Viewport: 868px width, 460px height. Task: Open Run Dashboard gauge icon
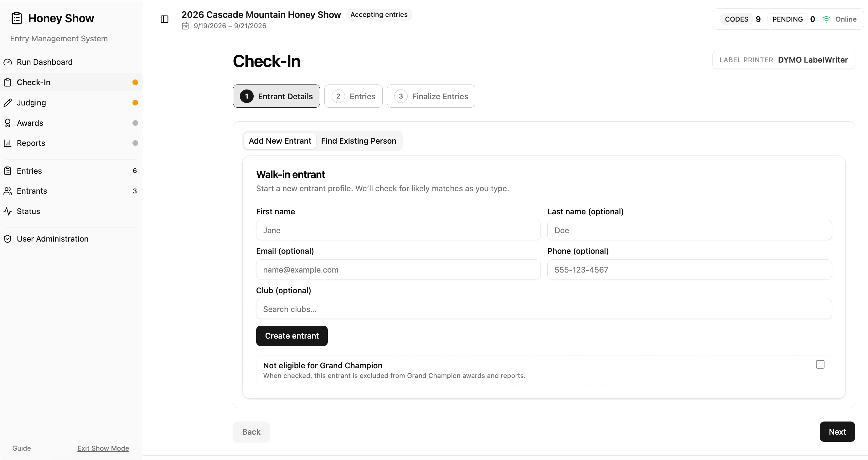pos(8,62)
